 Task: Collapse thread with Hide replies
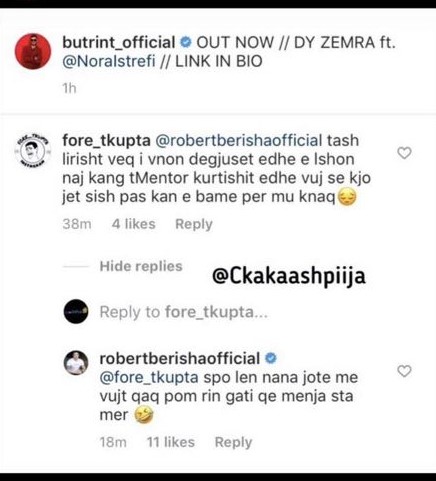pos(141,266)
